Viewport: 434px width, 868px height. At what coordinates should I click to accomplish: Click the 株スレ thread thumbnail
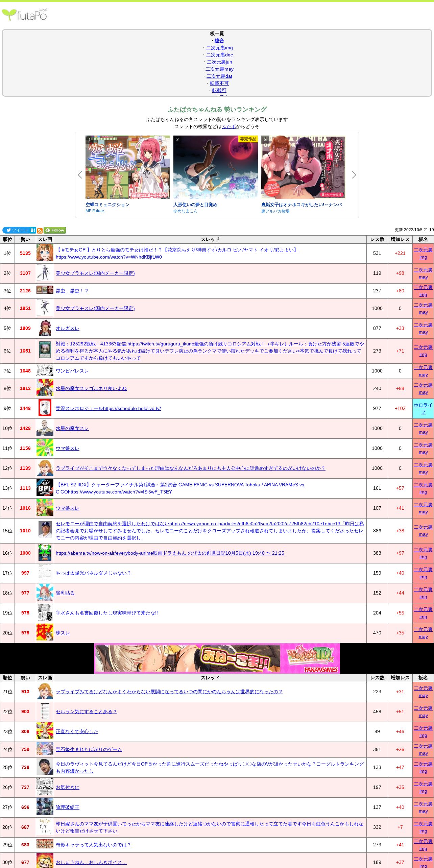point(45,633)
